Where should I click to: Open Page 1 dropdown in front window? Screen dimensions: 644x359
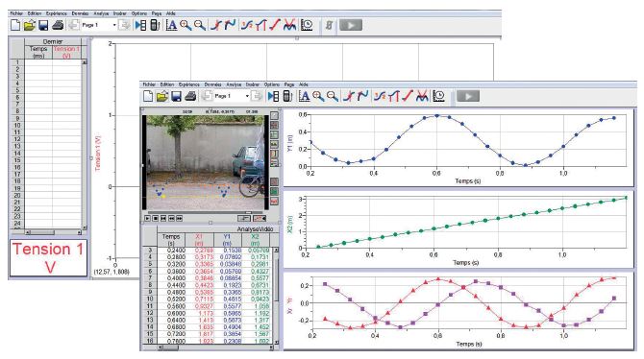click(247, 96)
